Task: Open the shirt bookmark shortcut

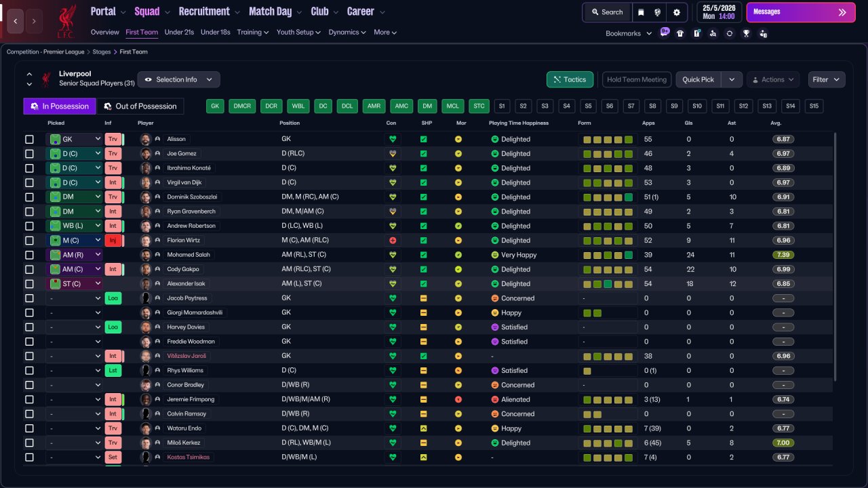Action: 680,33
